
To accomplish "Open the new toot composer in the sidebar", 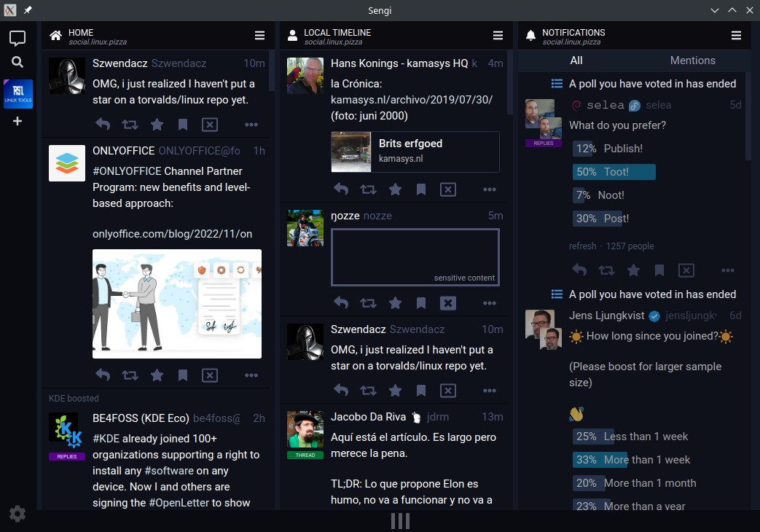I will pyautogui.click(x=17, y=38).
